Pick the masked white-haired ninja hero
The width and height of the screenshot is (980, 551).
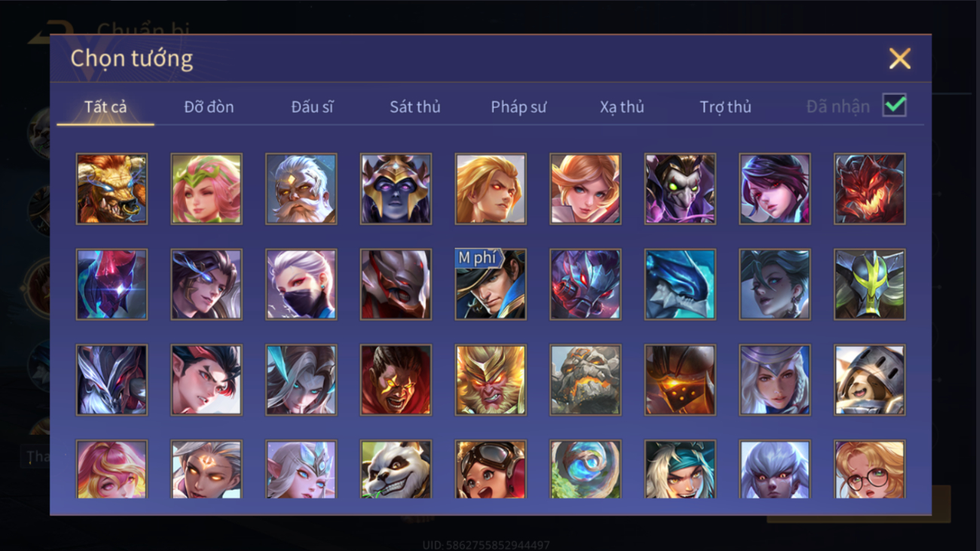pyautogui.click(x=301, y=285)
